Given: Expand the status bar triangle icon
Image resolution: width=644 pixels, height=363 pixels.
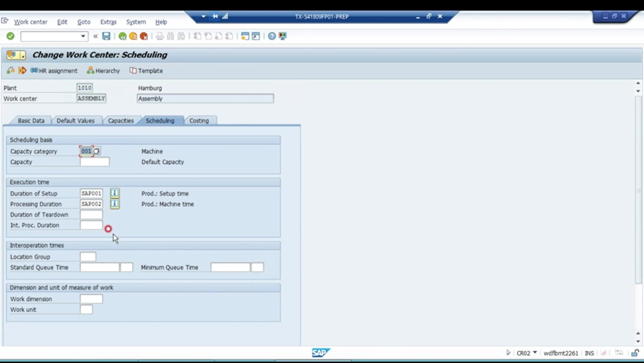Looking at the screenshot, I should (508, 353).
